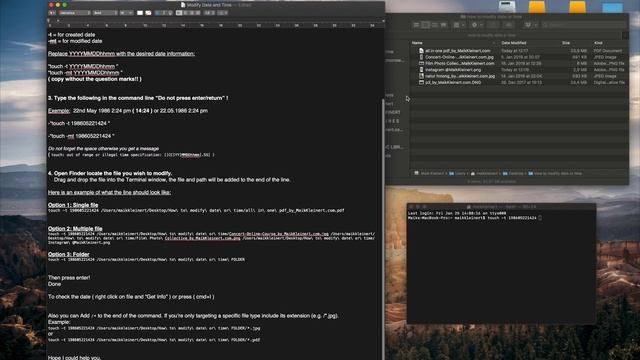Screen dimensions: 640x360
Task: Click Desktop folder in Finder path bar
Action: click(x=513, y=173)
